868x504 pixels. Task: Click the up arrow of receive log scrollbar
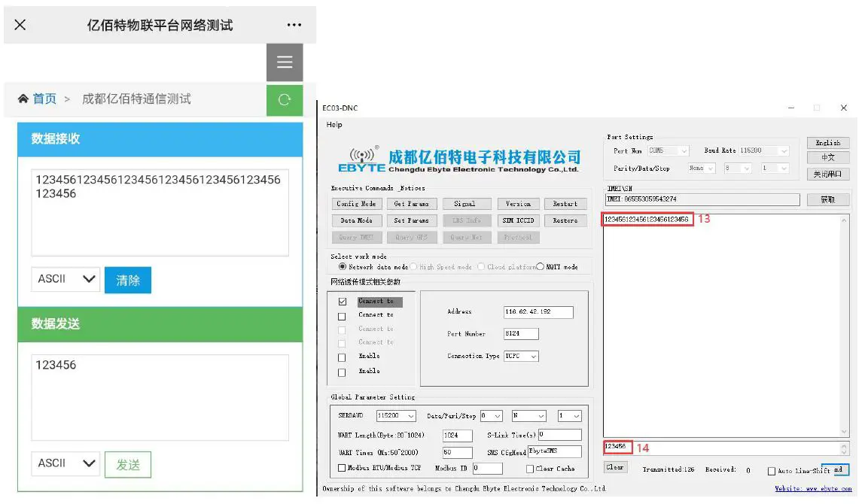click(x=844, y=220)
